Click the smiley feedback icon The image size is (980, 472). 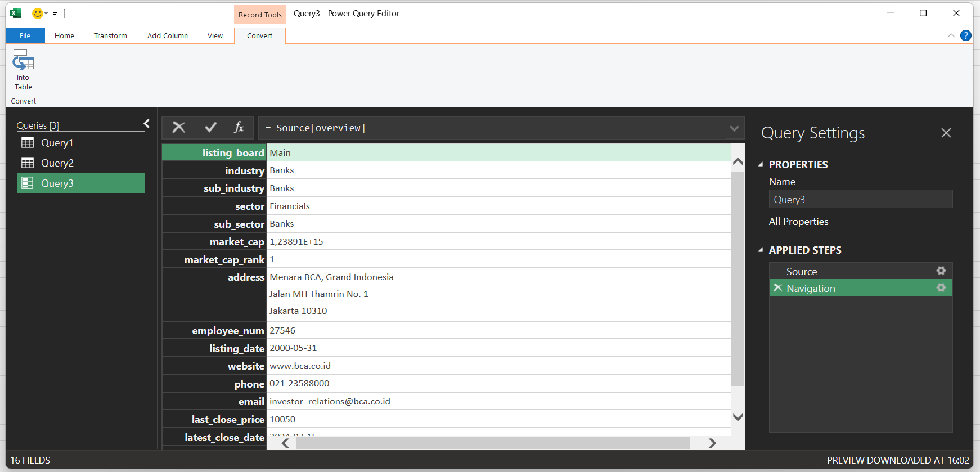(38, 13)
